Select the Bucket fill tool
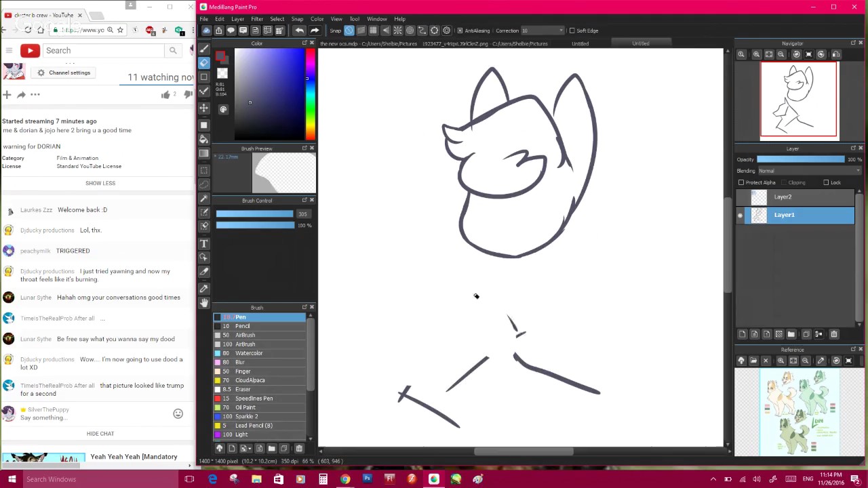The height and width of the screenshot is (488, 868). 203,139
